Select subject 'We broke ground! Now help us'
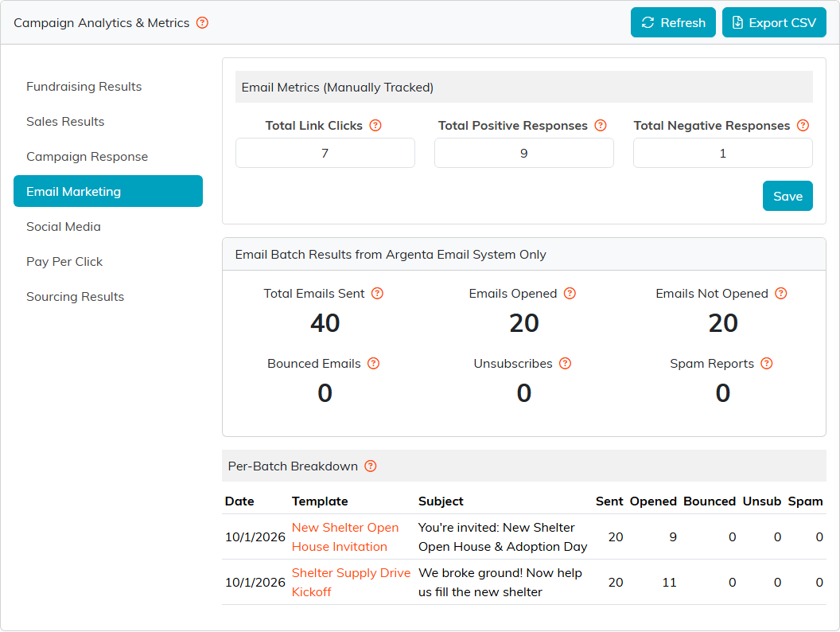840x632 pixels. (x=500, y=582)
